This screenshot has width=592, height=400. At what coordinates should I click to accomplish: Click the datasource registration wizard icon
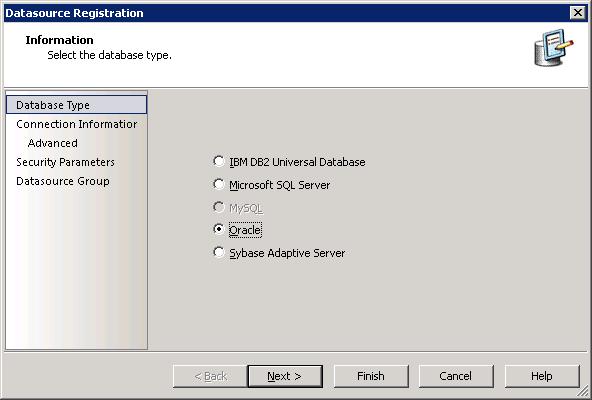tap(553, 48)
